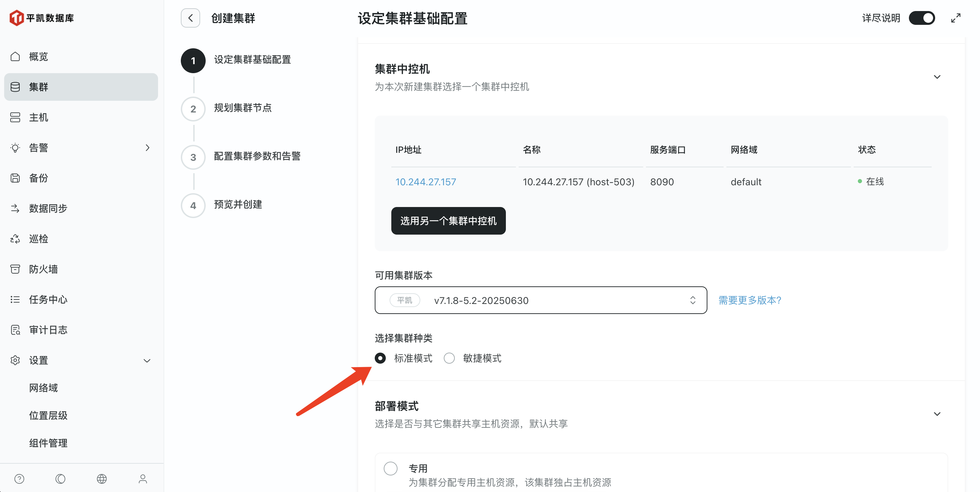Select the 敏捷模式 radio button
The image size is (980, 492).
(449, 358)
